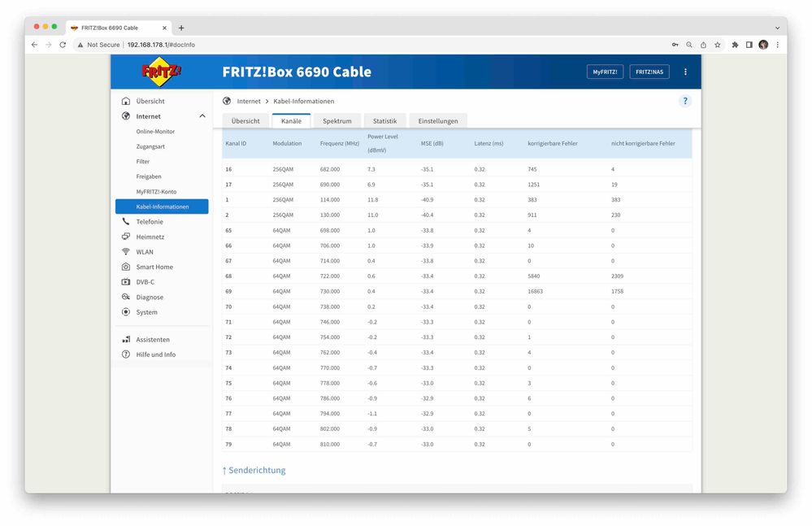Viewport: 812px width, 526px height.
Task: Open WLAN settings from the sidebar
Action: (x=145, y=251)
